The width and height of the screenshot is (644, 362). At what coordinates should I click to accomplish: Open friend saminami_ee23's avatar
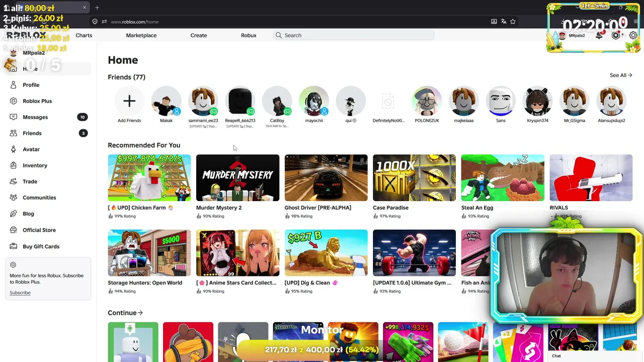(203, 101)
